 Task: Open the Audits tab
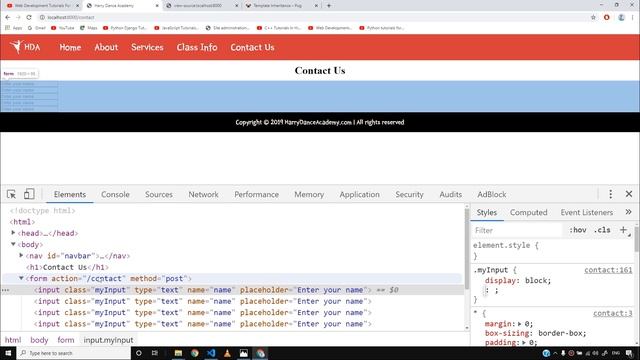(451, 195)
